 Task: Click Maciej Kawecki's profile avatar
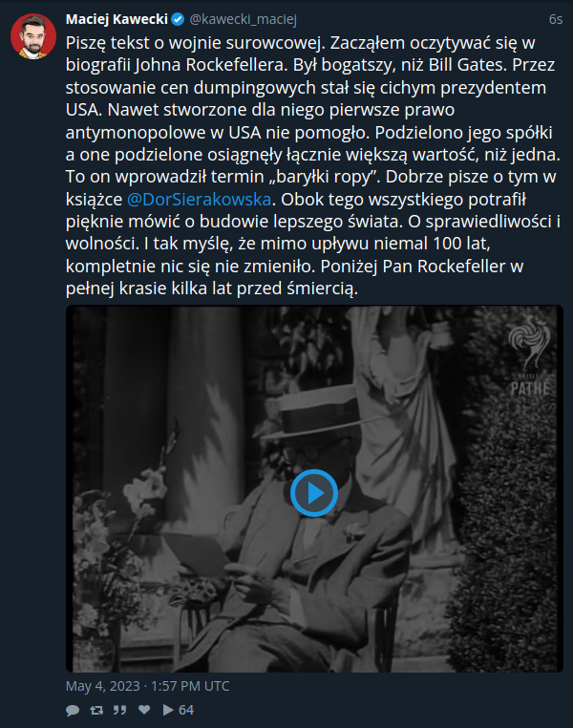pyautogui.click(x=33, y=36)
